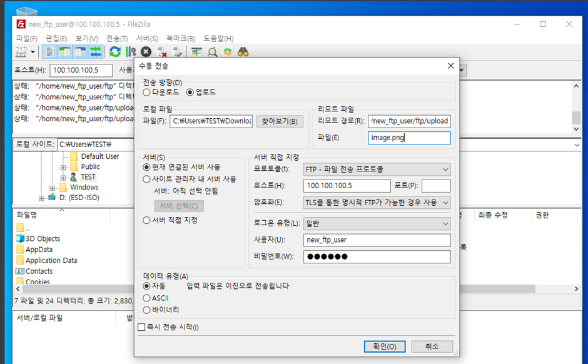The height and width of the screenshot is (364, 588).
Task: Select 서버 직접 지정 radio button
Action: [x=146, y=220]
